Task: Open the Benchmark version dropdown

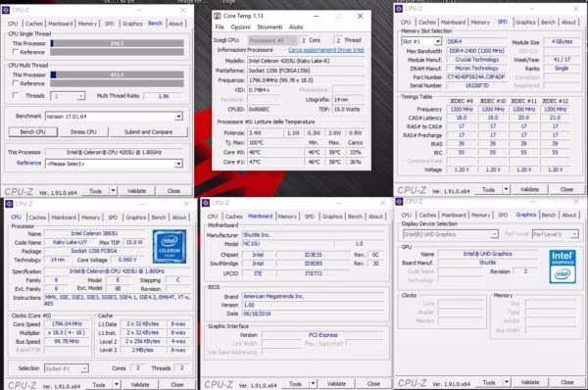Action: pos(179,117)
